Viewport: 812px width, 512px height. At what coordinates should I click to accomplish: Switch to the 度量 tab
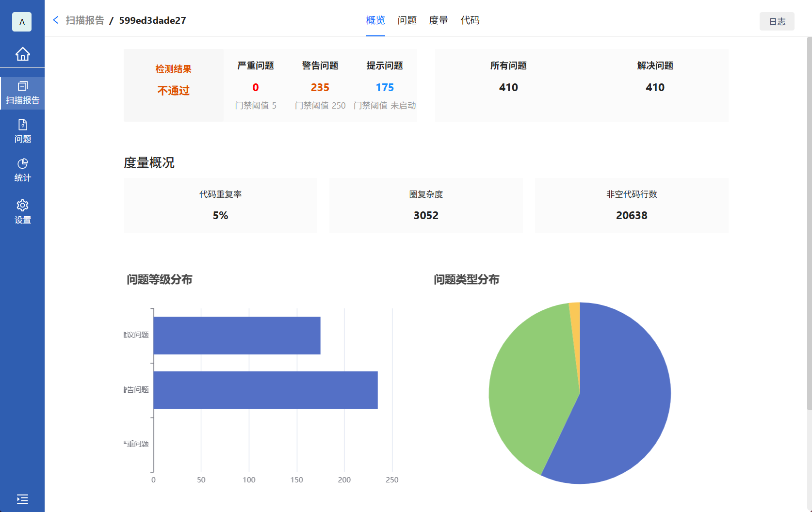(438, 20)
